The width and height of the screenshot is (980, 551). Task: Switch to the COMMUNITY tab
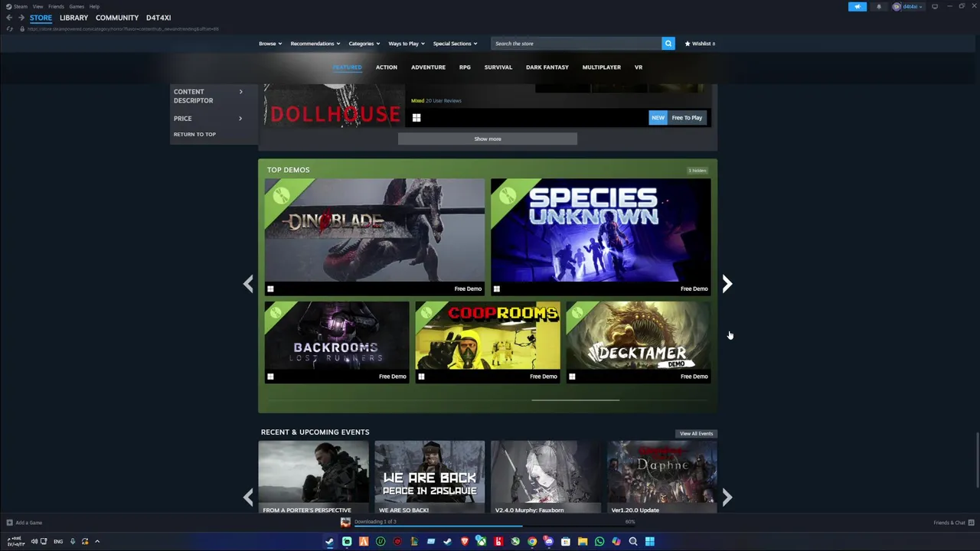[117, 18]
